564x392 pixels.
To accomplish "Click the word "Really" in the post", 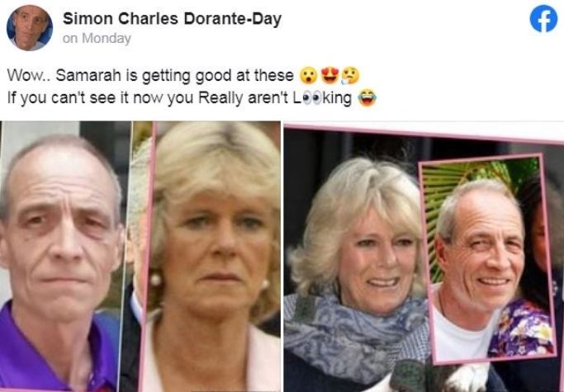I will point(220,98).
